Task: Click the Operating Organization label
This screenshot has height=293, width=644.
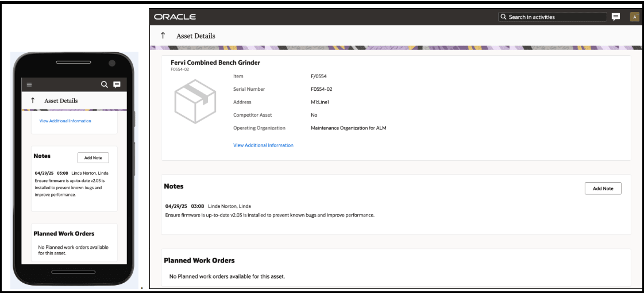Action: (259, 128)
